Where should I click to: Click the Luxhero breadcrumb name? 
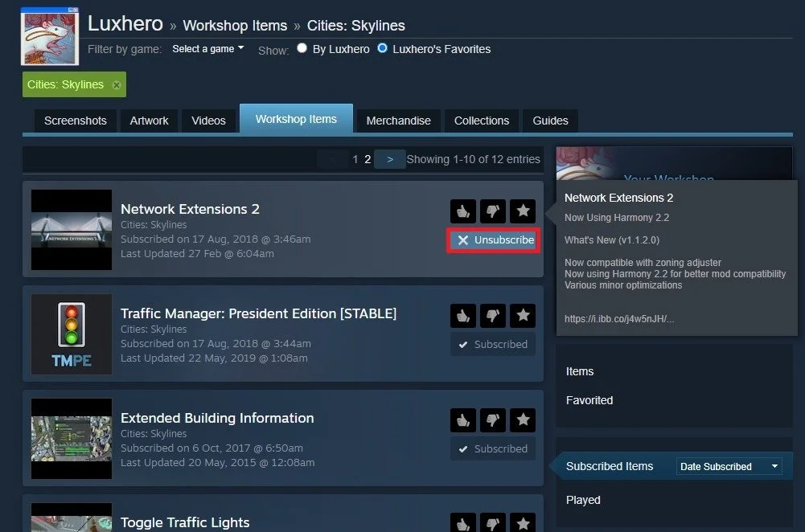tap(125, 23)
